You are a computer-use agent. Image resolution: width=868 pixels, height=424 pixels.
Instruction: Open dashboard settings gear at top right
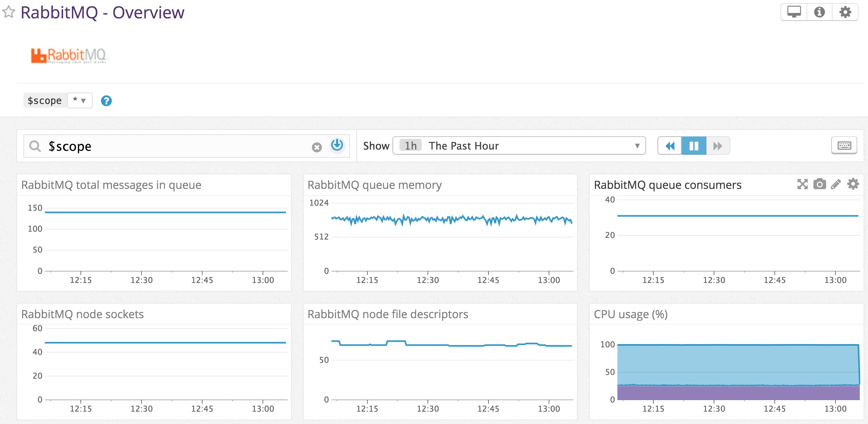pos(845,12)
